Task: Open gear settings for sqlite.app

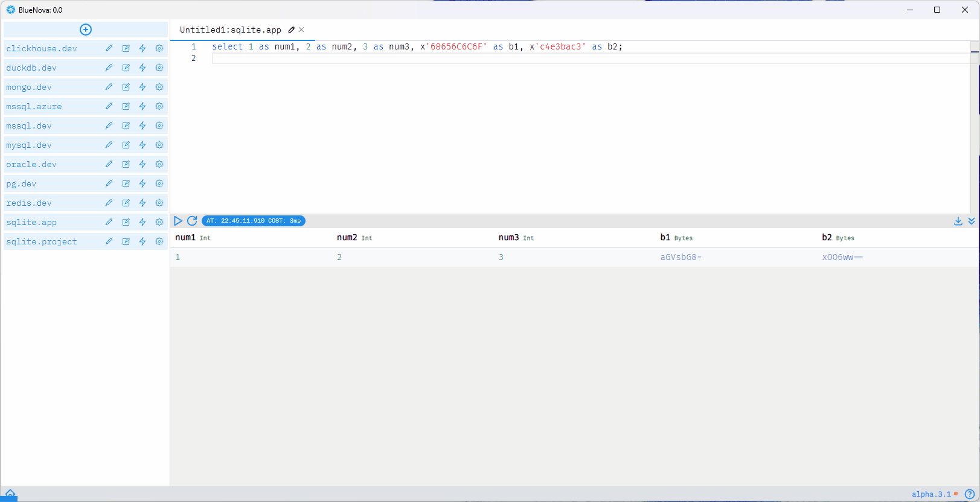Action: pos(159,222)
